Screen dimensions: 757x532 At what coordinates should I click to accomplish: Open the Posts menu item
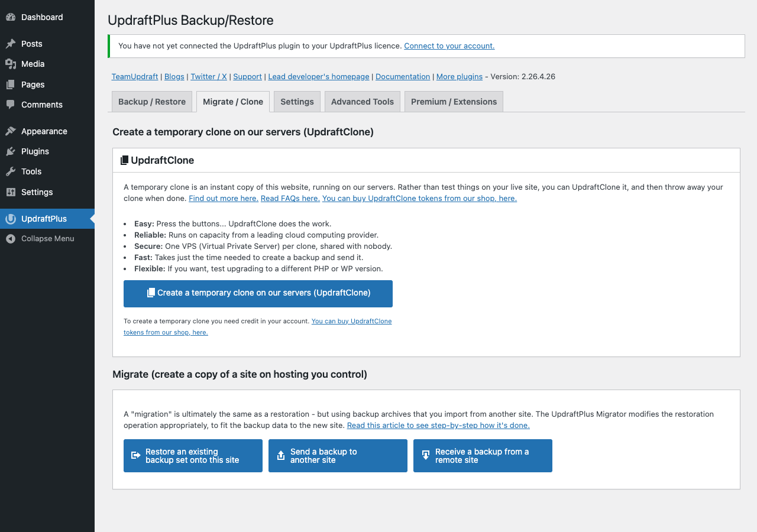pos(47,44)
